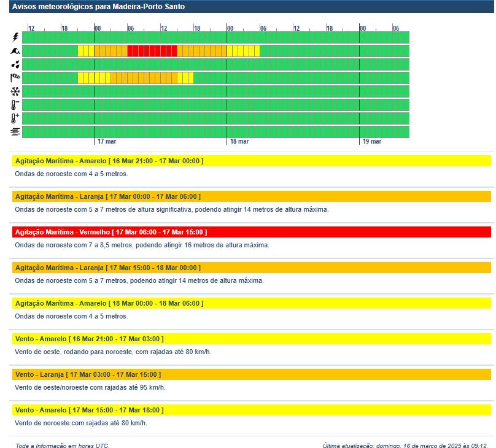Click the 17 mar date label

[x=107, y=142]
